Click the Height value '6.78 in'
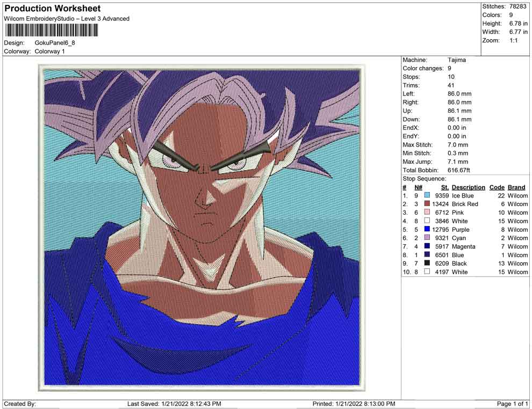This screenshot has height=409, width=532. click(x=518, y=24)
